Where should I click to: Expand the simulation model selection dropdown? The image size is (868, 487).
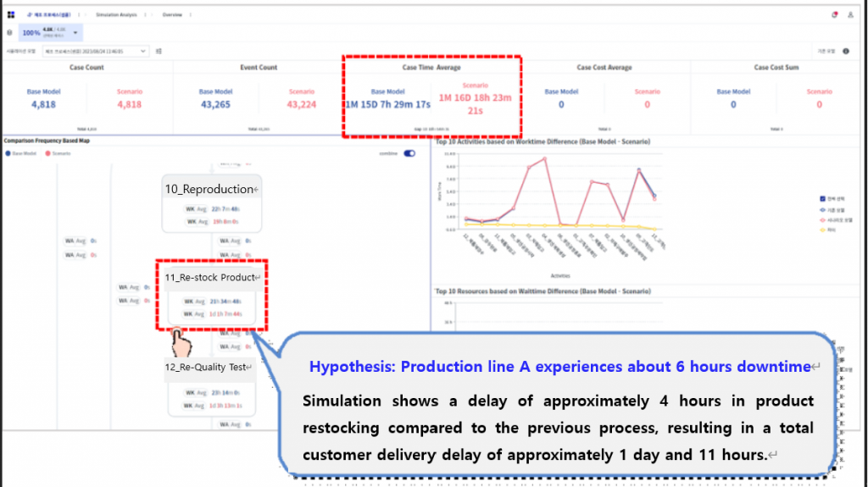[x=142, y=52]
